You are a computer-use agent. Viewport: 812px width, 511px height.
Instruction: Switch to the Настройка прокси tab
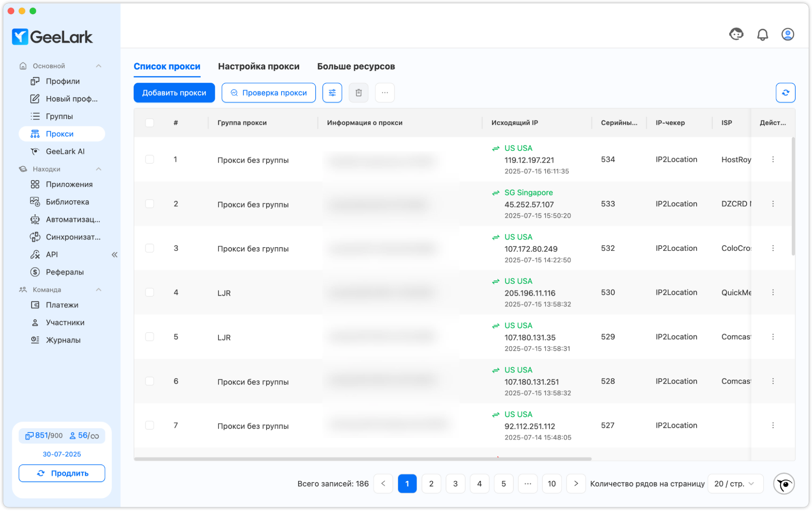pyautogui.click(x=258, y=66)
